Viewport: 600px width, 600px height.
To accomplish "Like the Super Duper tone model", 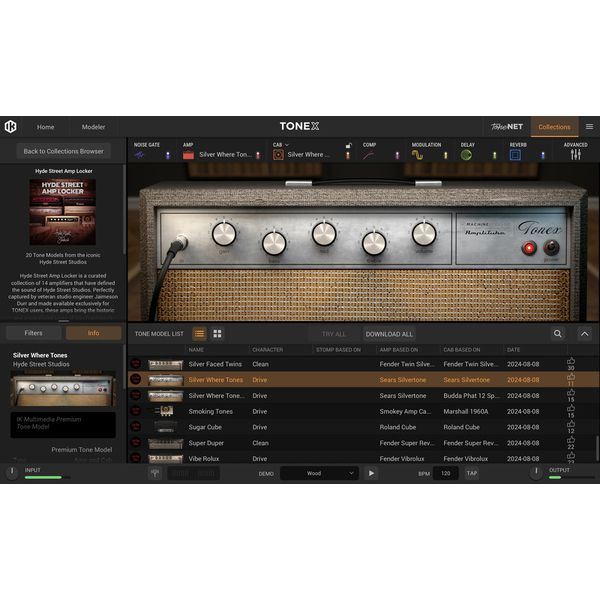I will pos(571,440).
